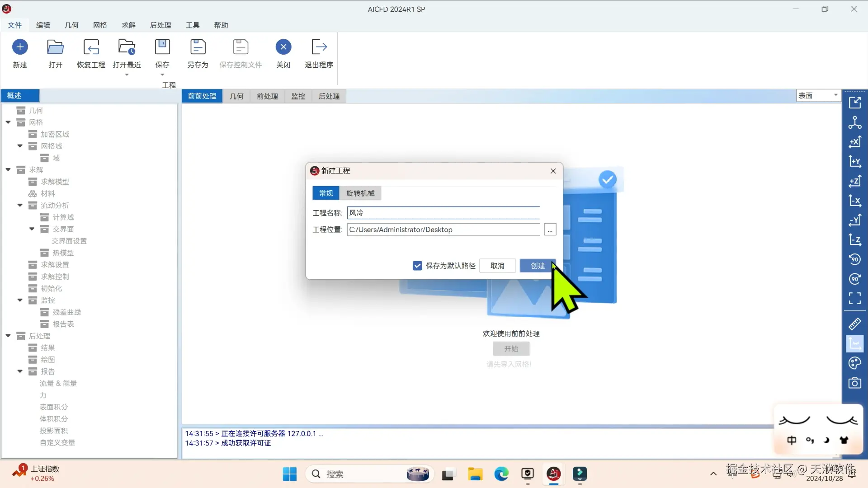
Task: Click the 新建 new project icon
Action: click(20, 47)
